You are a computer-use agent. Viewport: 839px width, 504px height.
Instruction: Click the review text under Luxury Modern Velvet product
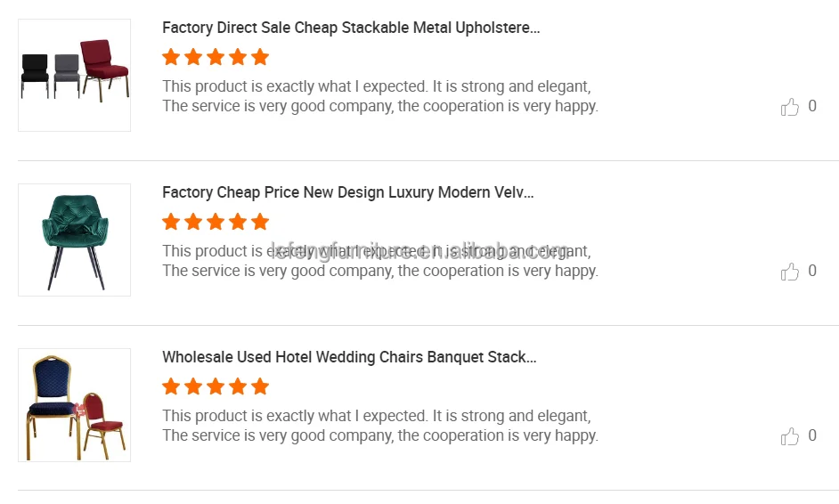click(x=379, y=261)
